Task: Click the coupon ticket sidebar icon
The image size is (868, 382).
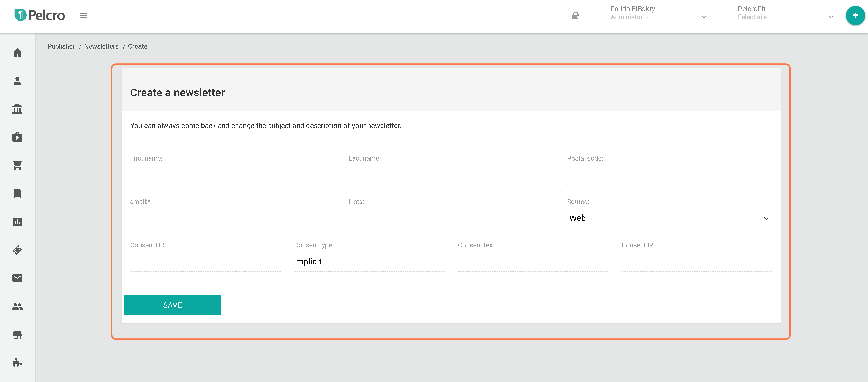Action: pos(17,250)
